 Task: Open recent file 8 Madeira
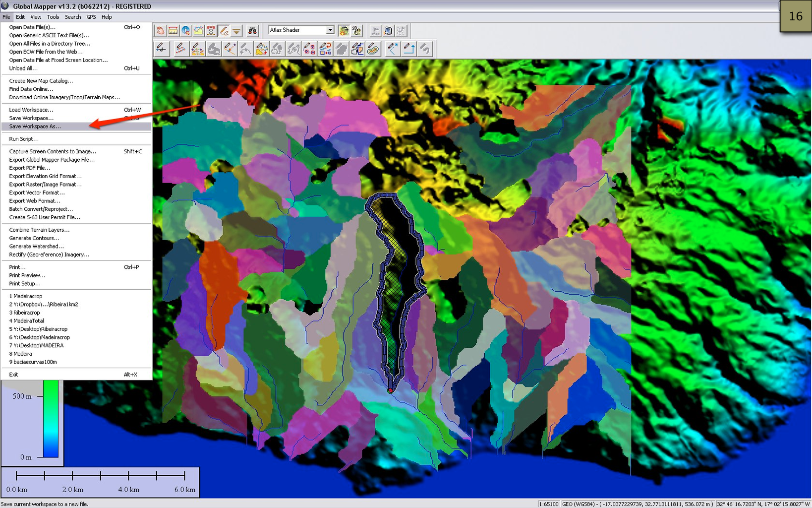point(20,354)
